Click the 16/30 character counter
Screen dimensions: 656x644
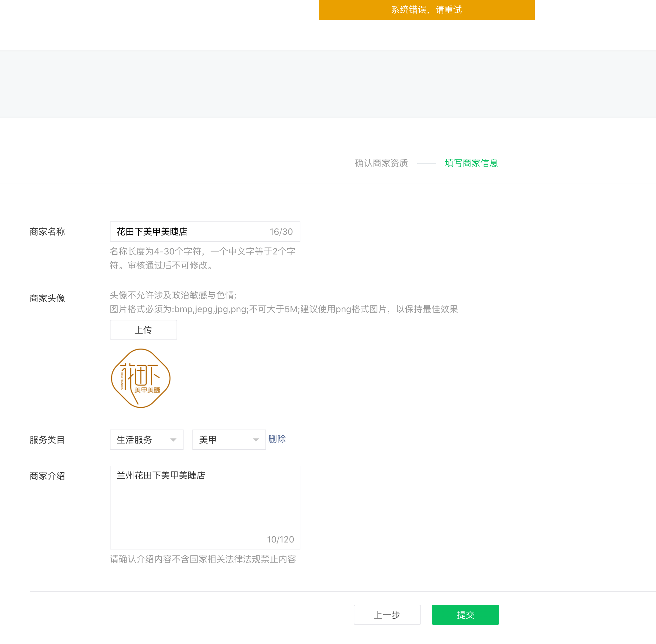click(x=281, y=232)
